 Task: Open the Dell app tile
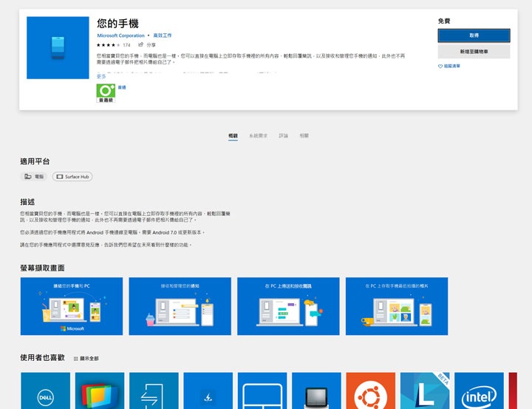click(x=46, y=391)
